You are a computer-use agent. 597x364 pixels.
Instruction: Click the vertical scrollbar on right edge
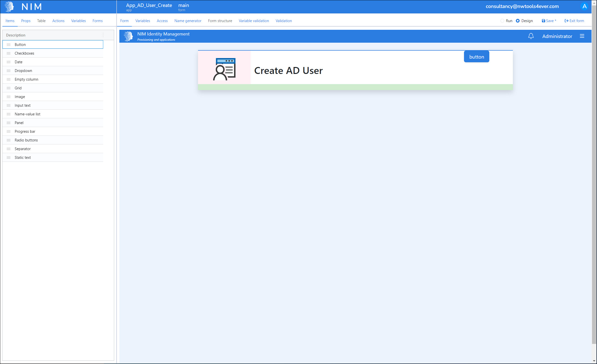[x=594, y=174]
